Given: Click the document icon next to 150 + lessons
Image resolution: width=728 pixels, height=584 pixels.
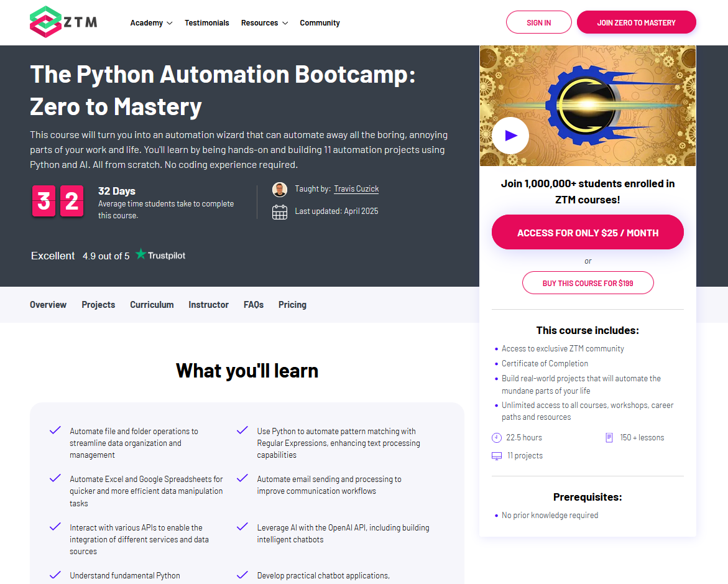Looking at the screenshot, I should 609,438.
